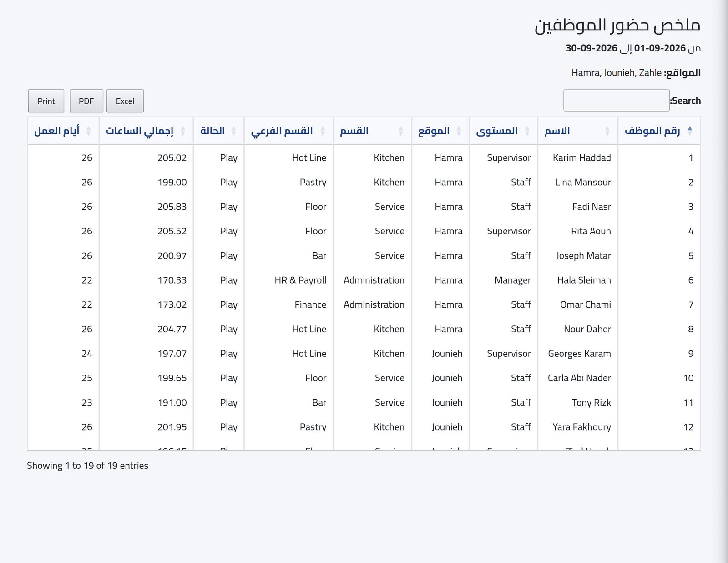Select hours value 191.00 for Tony Rizk
The width and height of the screenshot is (728, 563).
coord(172,403)
